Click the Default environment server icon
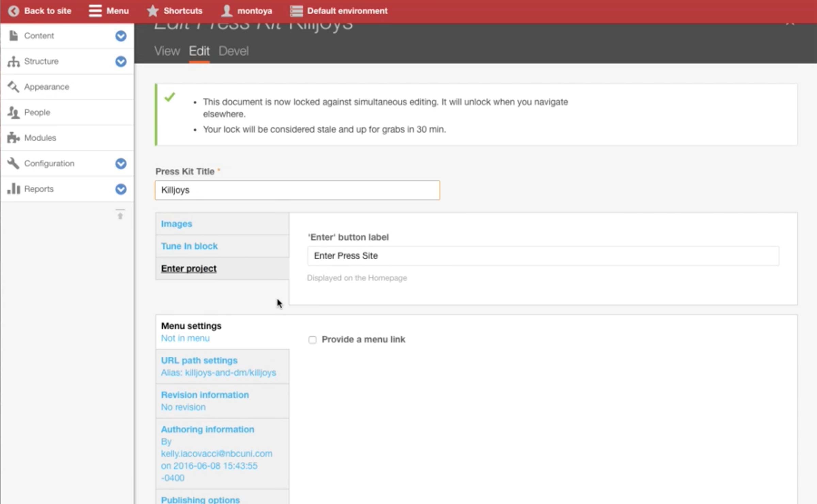 (296, 11)
